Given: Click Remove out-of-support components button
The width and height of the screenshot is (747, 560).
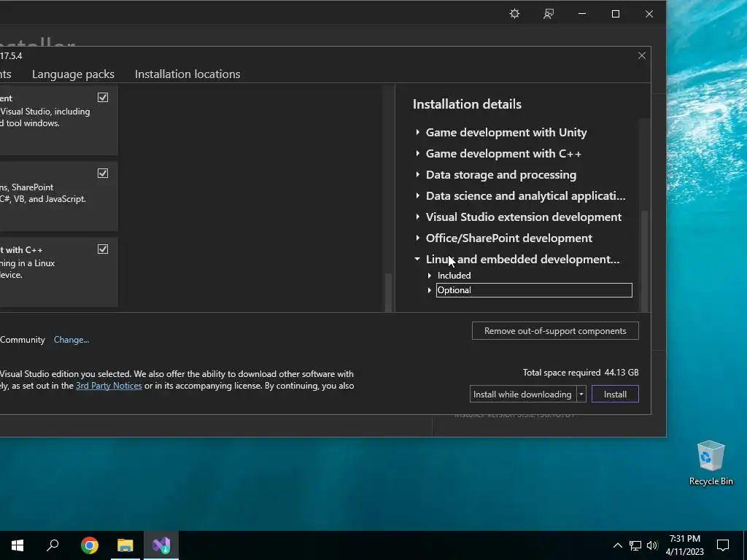Looking at the screenshot, I should coord(555,330).
